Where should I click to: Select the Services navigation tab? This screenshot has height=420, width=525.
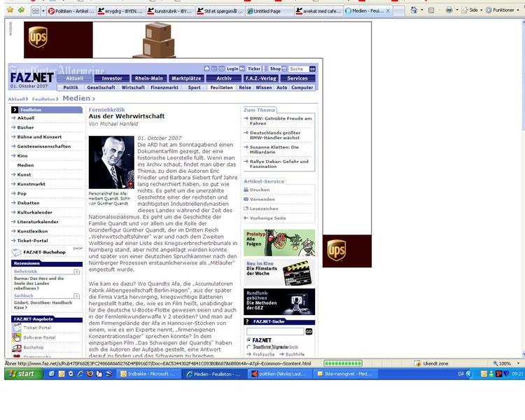pos(297,78)
